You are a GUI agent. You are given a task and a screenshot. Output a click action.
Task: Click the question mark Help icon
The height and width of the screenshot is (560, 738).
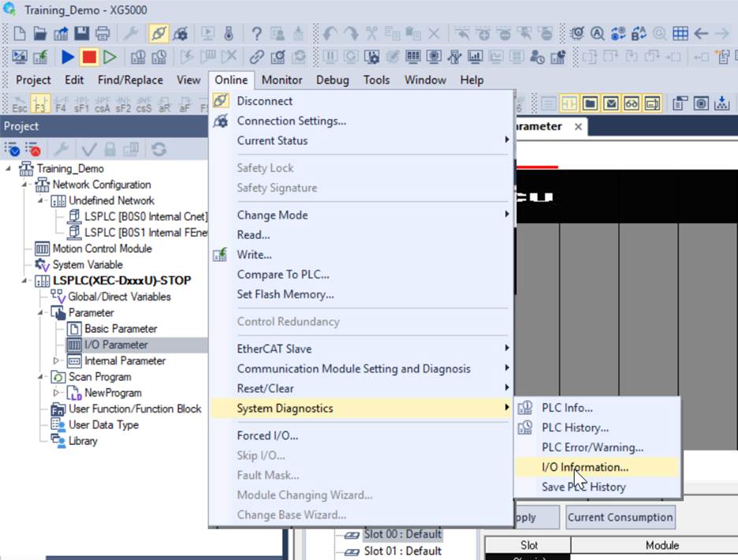(256, 33)
